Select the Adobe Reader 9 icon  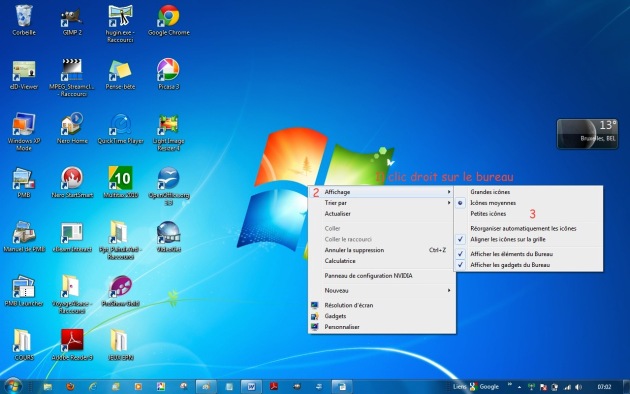point(72,345)
